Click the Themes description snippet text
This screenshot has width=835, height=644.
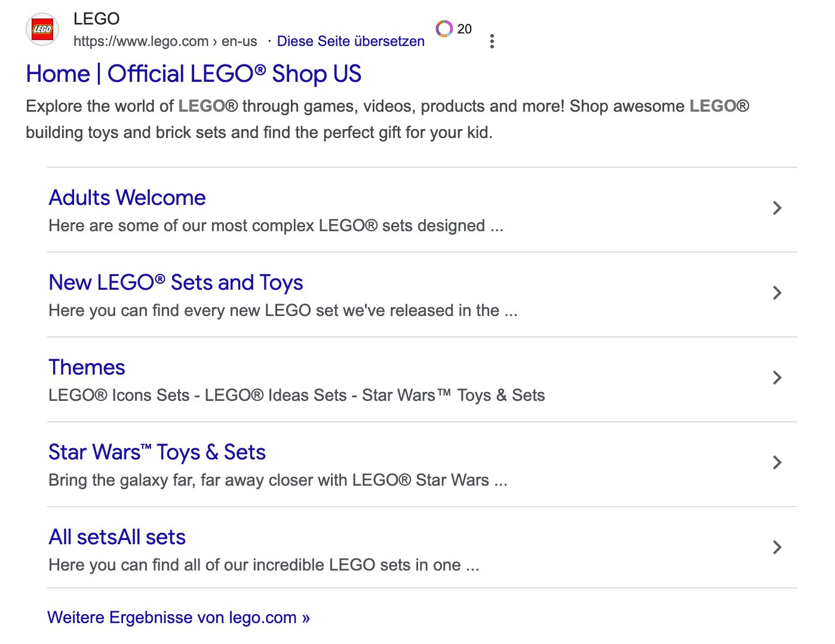coord(296,395)
